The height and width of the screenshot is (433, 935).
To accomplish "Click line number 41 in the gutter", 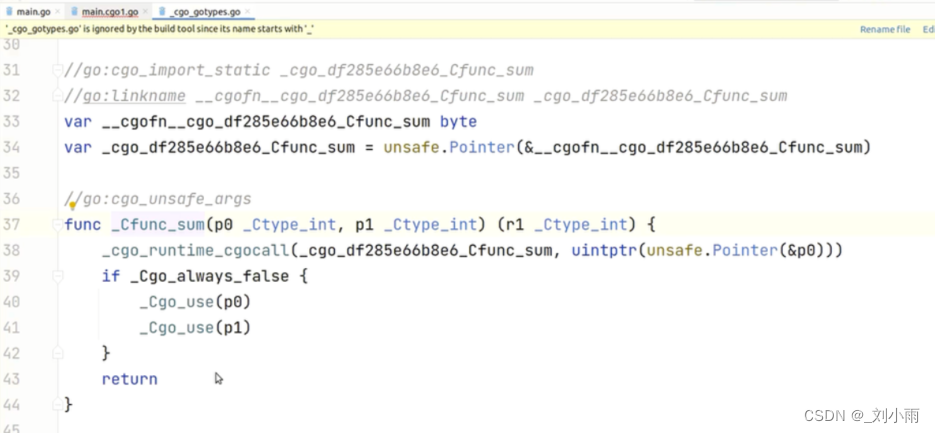I will pyautogui.click(x=11, y=327).
